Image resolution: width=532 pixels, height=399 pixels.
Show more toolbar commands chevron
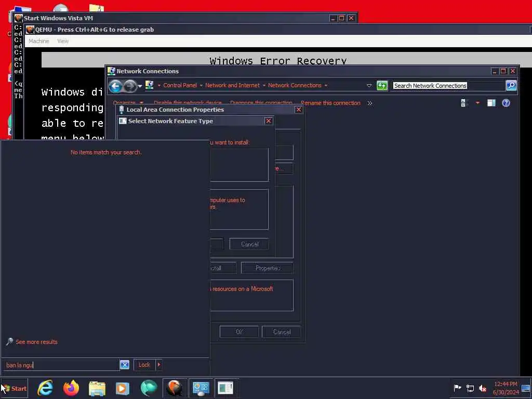pos(370,103)
